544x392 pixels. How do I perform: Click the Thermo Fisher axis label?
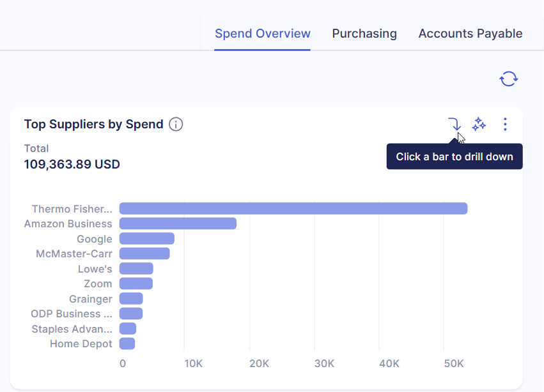click(72, 209)
